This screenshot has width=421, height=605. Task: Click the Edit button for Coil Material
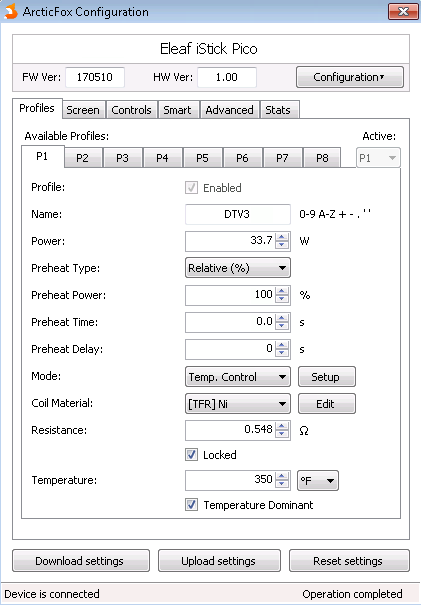326,404
